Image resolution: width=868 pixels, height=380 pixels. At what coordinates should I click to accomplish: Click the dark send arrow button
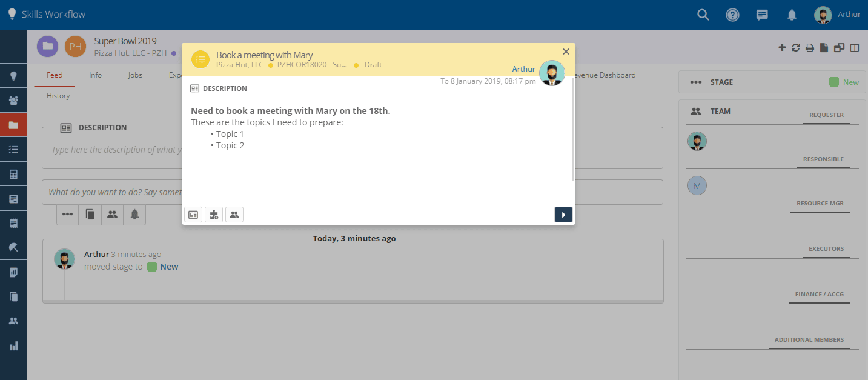pos(563,215)
